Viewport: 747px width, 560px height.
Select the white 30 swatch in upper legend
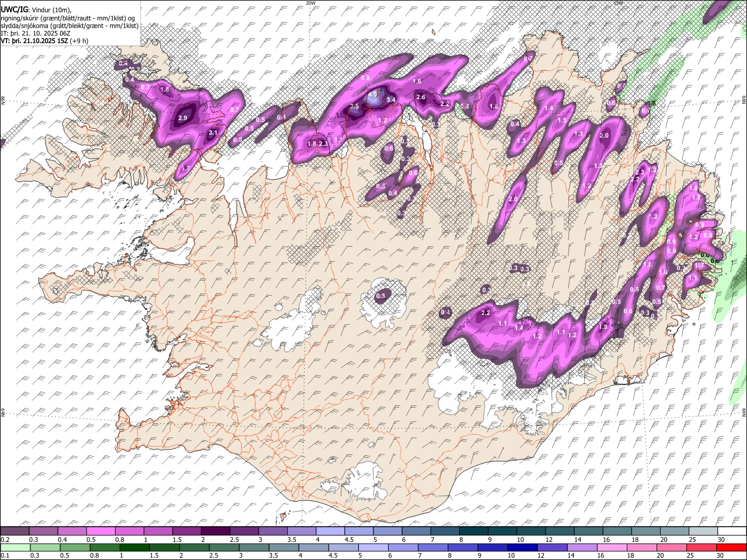732,531
